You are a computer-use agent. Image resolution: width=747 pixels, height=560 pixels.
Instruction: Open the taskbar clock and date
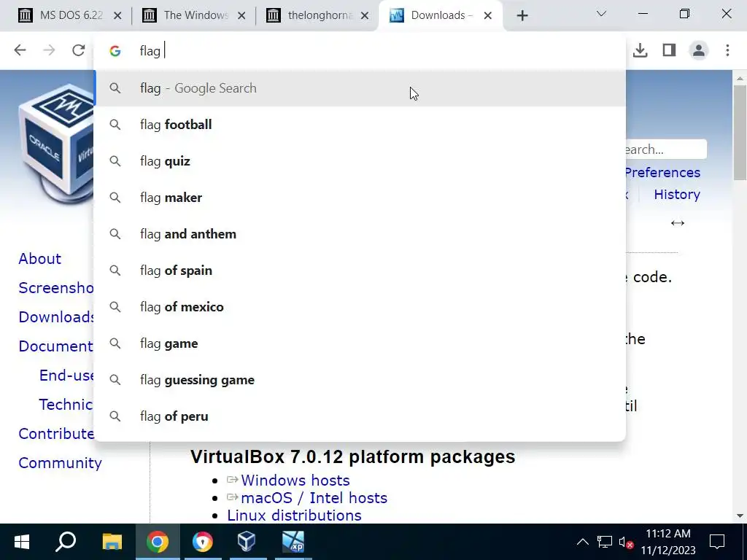[668, 542]
